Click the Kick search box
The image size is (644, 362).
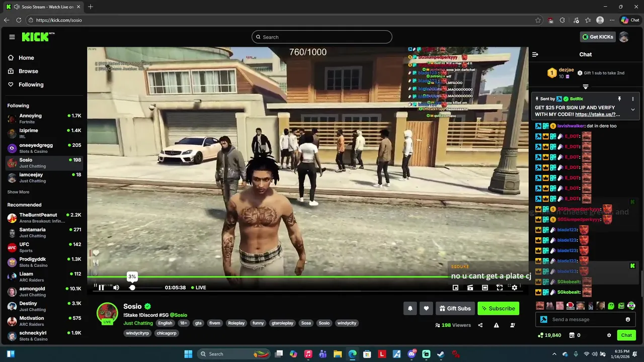click(322, 37)
